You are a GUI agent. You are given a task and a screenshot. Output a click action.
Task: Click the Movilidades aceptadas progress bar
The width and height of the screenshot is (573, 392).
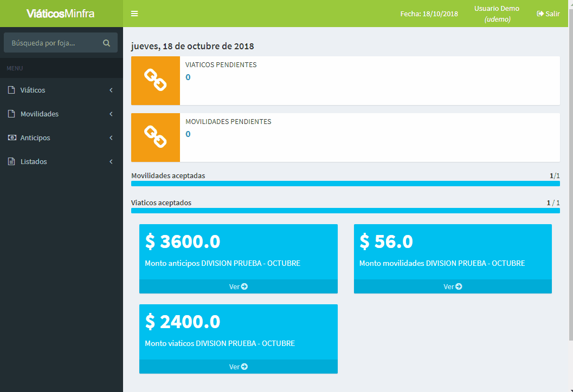click(345, 184)
